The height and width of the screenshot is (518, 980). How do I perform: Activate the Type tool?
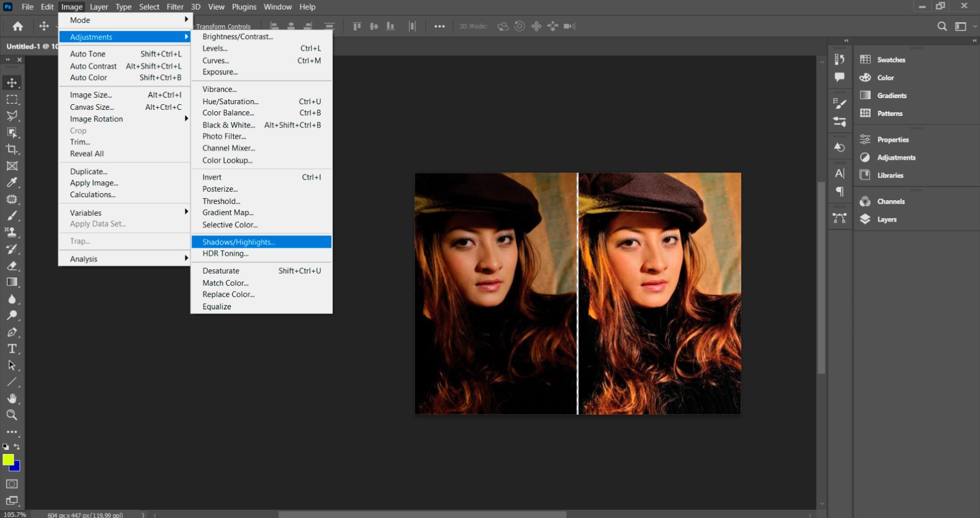(x=12, y=349)
